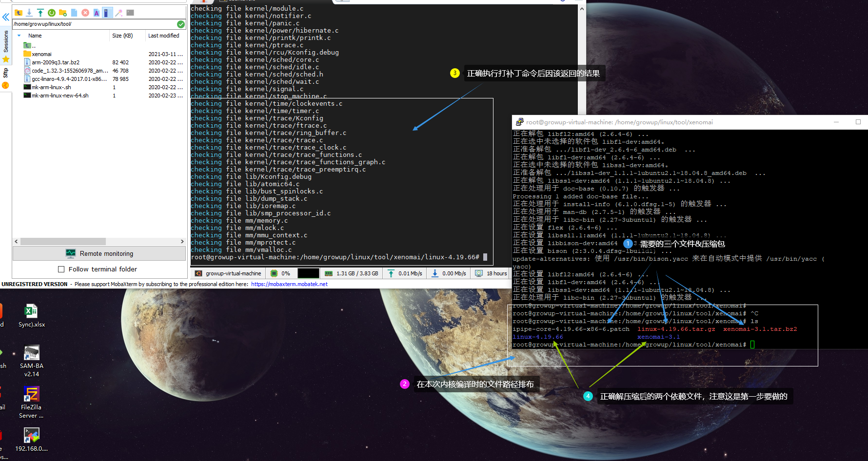Open the mobaxterm.mobatek.net link
This screenshot has height=461, width=868.
coord(289,284)
